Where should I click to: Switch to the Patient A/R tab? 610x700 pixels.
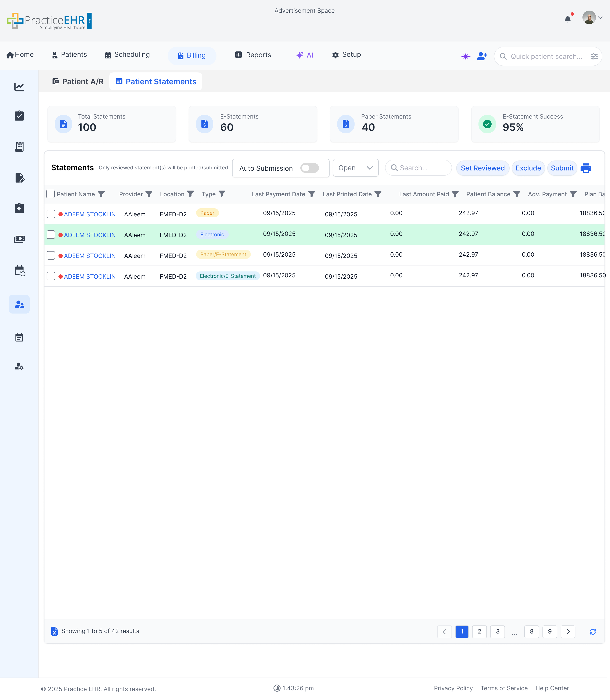[x=78, y=81]
